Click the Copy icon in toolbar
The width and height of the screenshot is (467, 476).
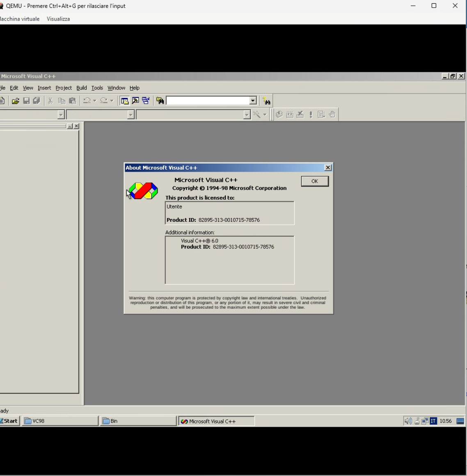(62, 101)
